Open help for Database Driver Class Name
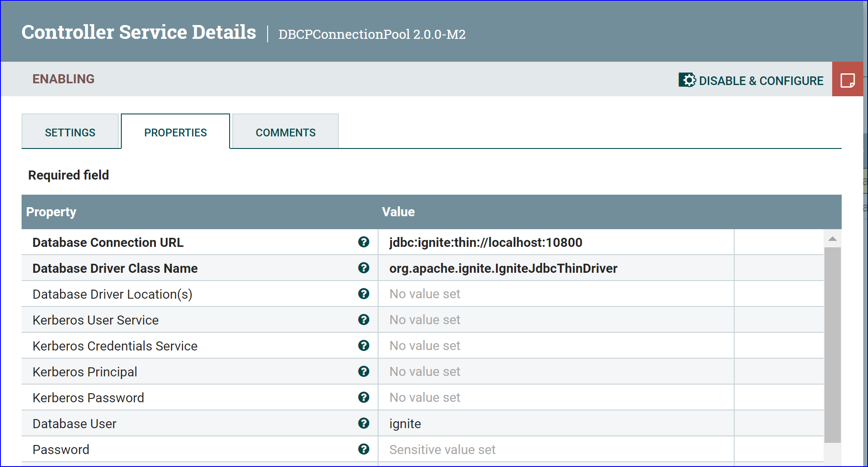Screen dimensions: 868x467 point(364,268)
